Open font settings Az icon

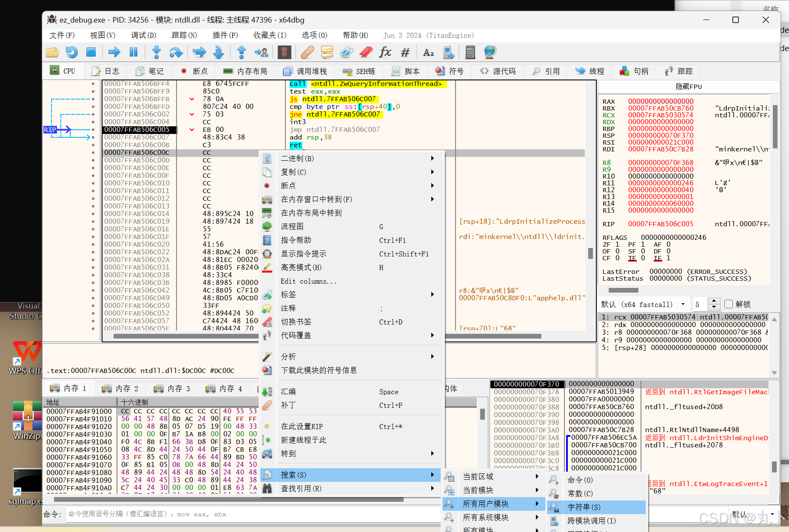point(428,52)
